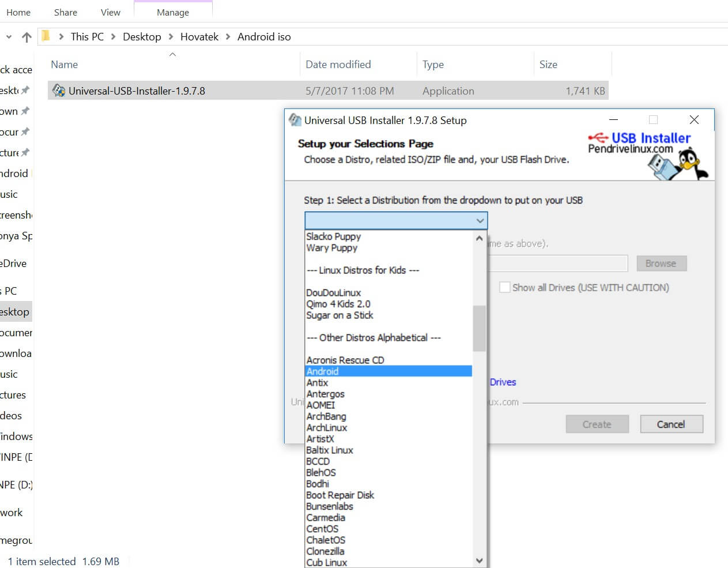Open the Step 1 distribution dropdown
728x568 pixels.
click(480, 220)
